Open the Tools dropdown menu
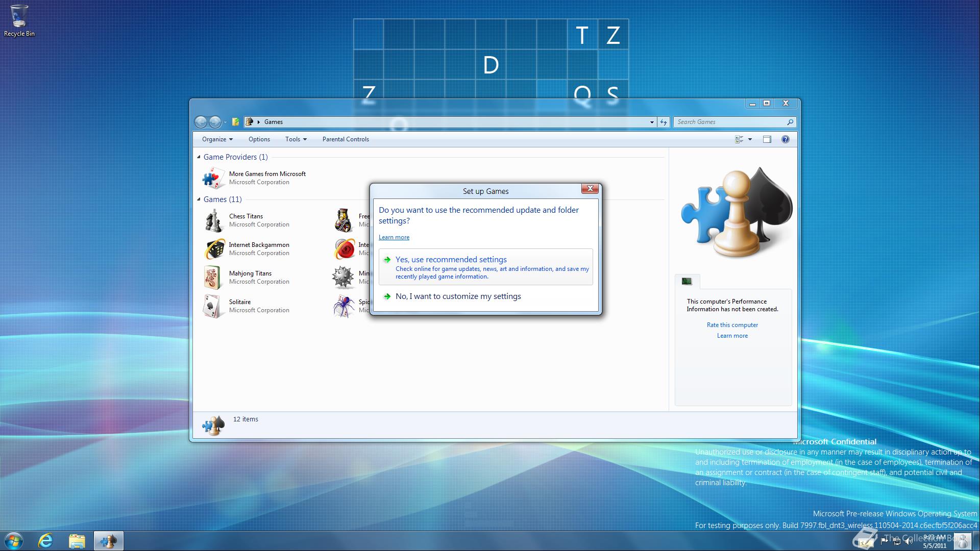 tap(296, 139)
